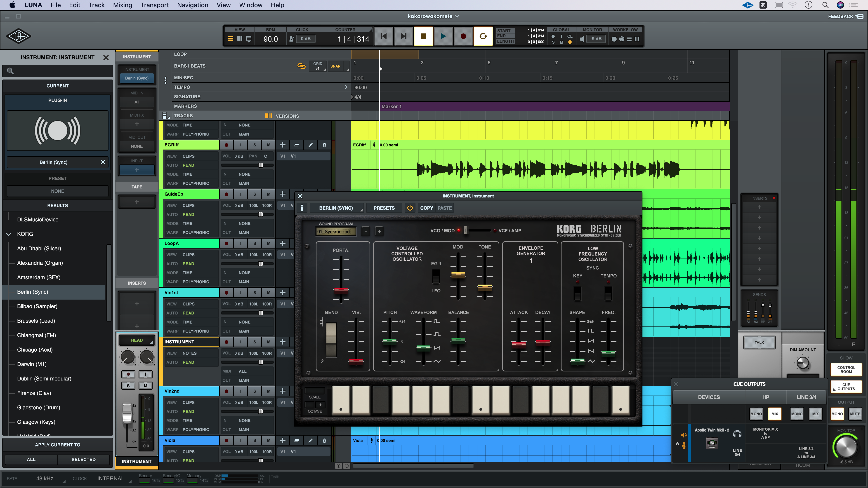
Task: Click the pencil edit icon on EGRiff track
Action: click(310, 145)
